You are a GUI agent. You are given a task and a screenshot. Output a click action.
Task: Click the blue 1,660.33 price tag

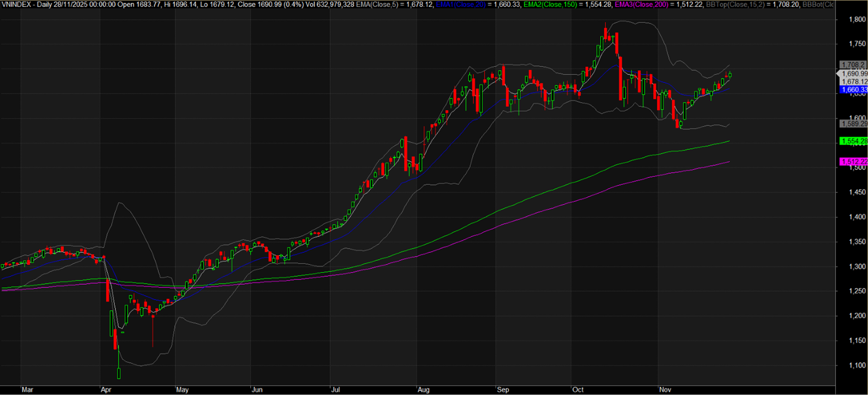click(853, 90)
